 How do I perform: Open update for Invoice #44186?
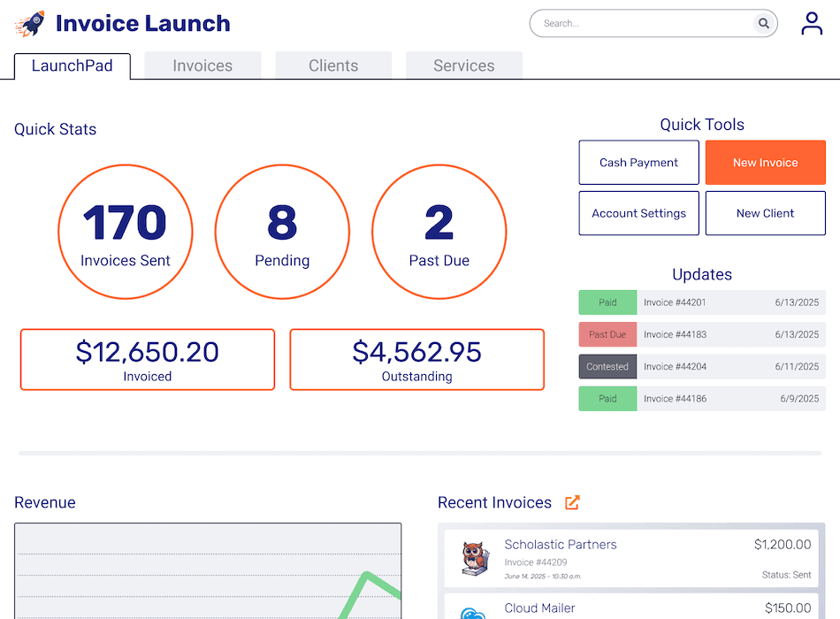coord(702,399)
